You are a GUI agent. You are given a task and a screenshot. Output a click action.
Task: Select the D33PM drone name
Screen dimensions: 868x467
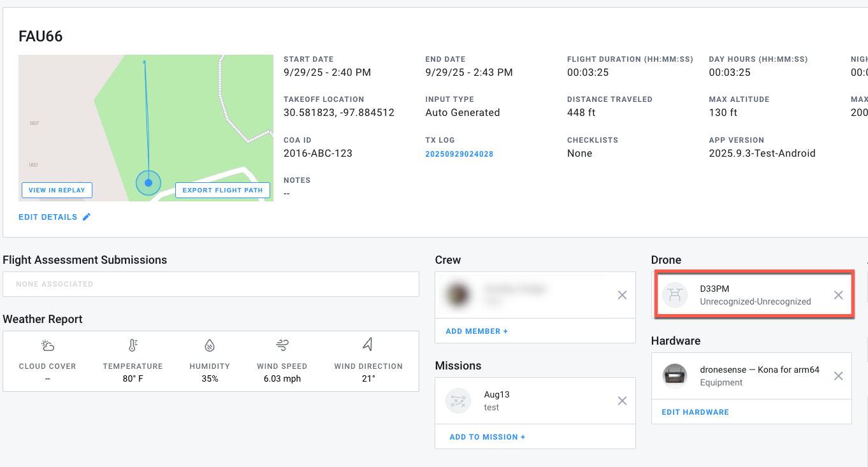(714, 289)
